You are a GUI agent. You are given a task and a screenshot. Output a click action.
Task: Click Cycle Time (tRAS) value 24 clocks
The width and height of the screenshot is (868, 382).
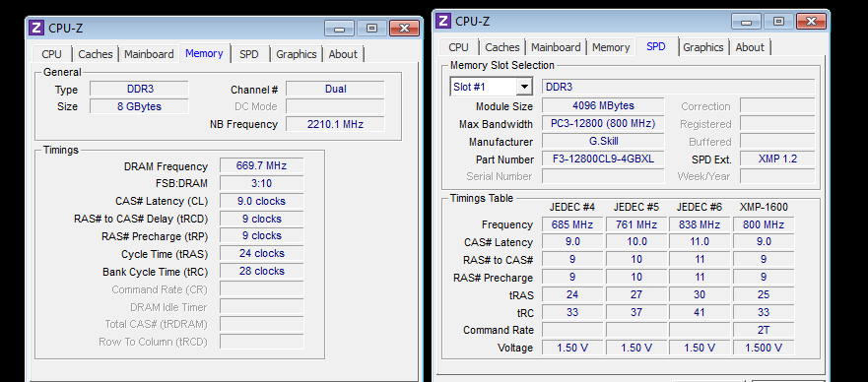(x=261, y=254)
